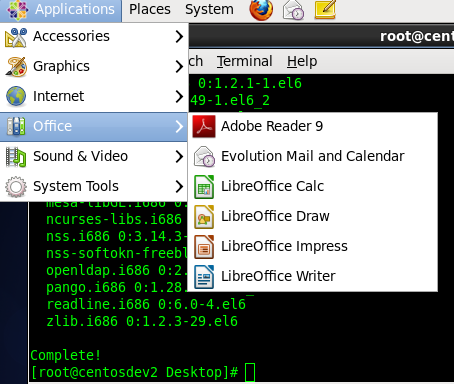Expand the Graphics submenu arrow
454x384 pixels.
(x=179, y=66)
